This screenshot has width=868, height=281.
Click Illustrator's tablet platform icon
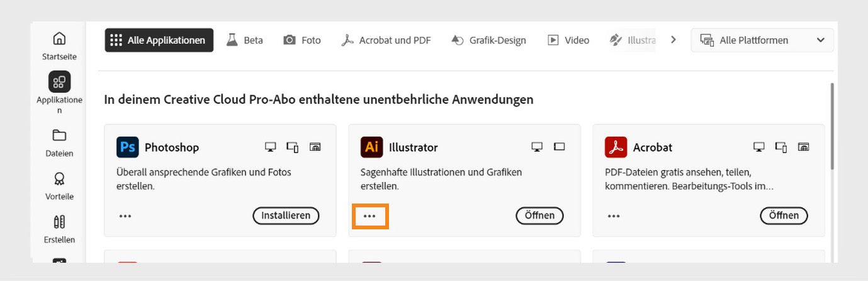point(559,147)
